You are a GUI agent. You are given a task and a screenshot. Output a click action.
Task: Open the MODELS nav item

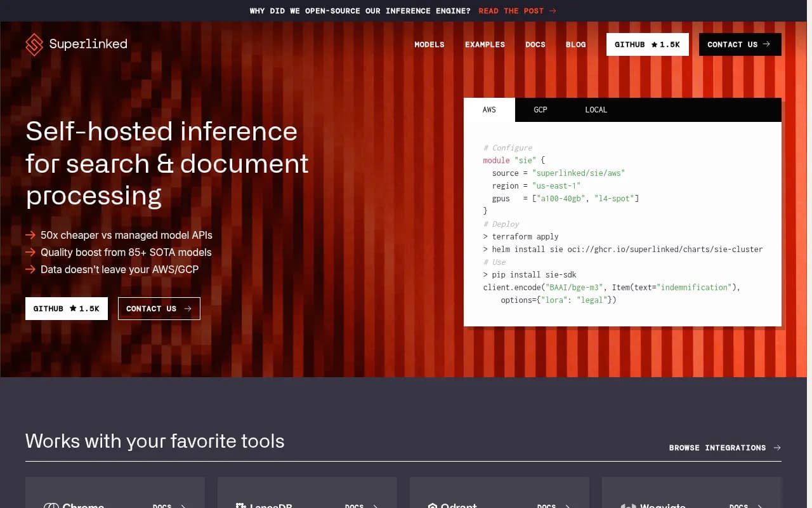click(429, 44)
